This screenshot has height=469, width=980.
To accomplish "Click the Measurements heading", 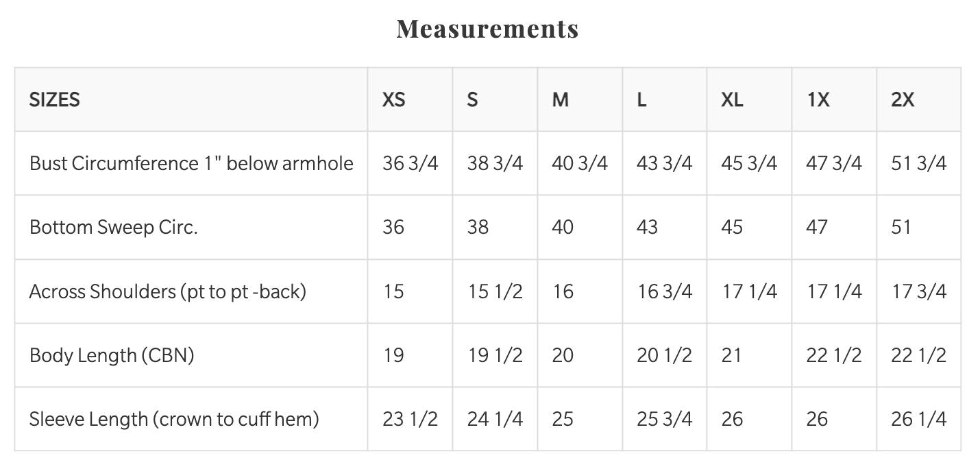I will point(487,29).
